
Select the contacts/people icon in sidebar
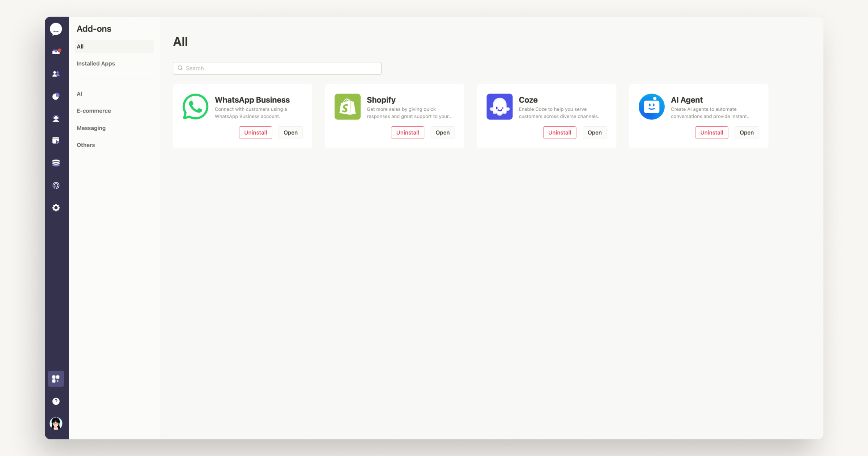[x=56, y=73]
